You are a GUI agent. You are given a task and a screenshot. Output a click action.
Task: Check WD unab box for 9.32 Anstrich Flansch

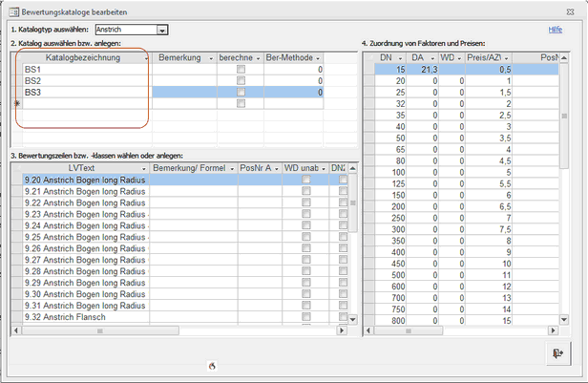(x=306, y=317)
